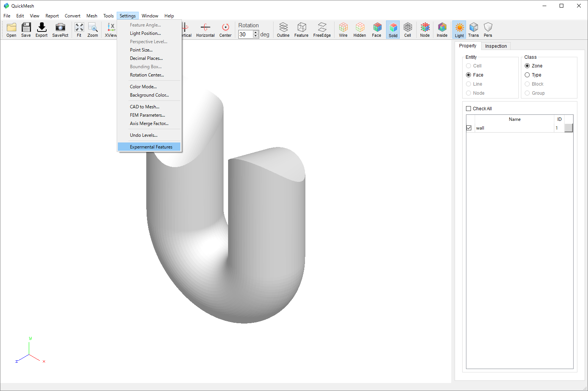Click the ID column header
The height and width of the screenshot is (391, 588).
coord(559,119)
